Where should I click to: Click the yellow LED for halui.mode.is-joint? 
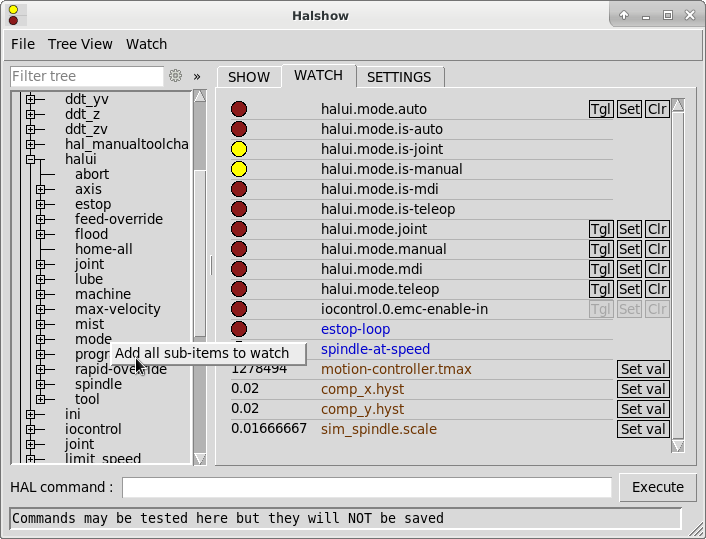pyautogui.click(x=239, y=149)
